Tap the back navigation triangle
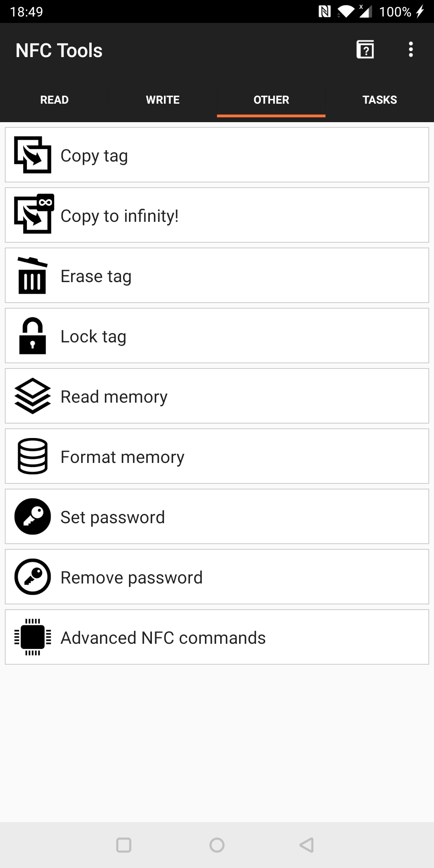The height and width of the screenshot is (868, 434). coord(306,844)
